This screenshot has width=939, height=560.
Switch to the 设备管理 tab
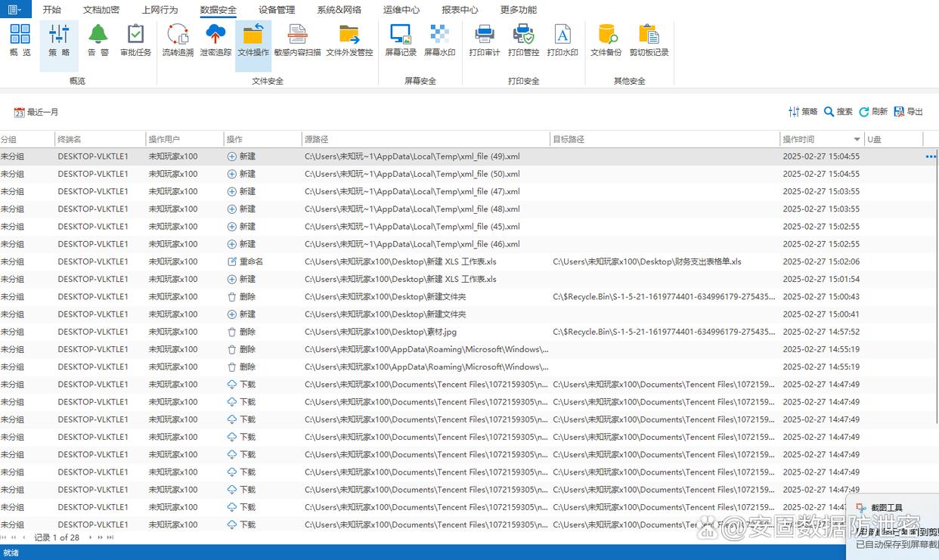(277, 10)
